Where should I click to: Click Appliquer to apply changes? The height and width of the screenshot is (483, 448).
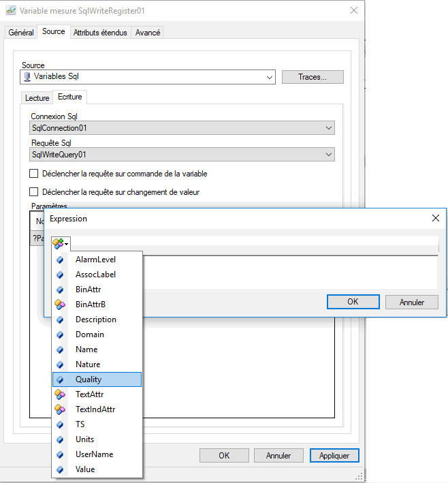click(x=334, y=456)
